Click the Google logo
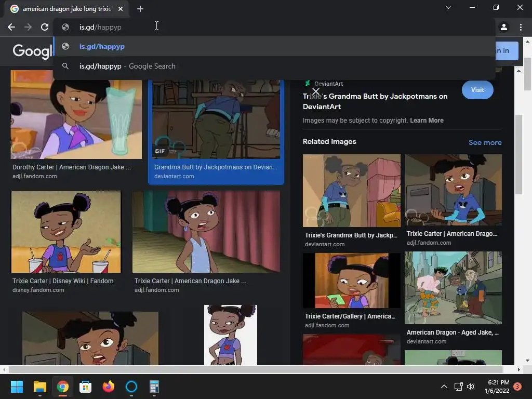532x399 pixels. pyautogui.click(x=33, y=51)
